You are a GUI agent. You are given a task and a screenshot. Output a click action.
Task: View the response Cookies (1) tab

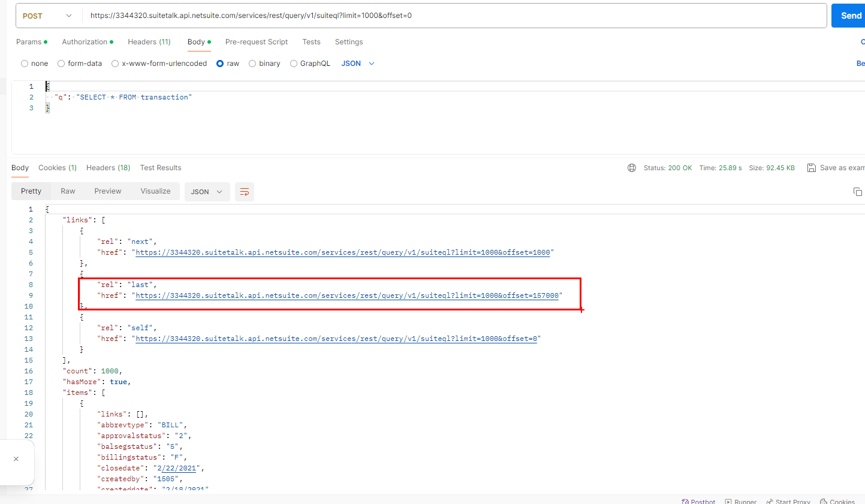tap(58, 168)
